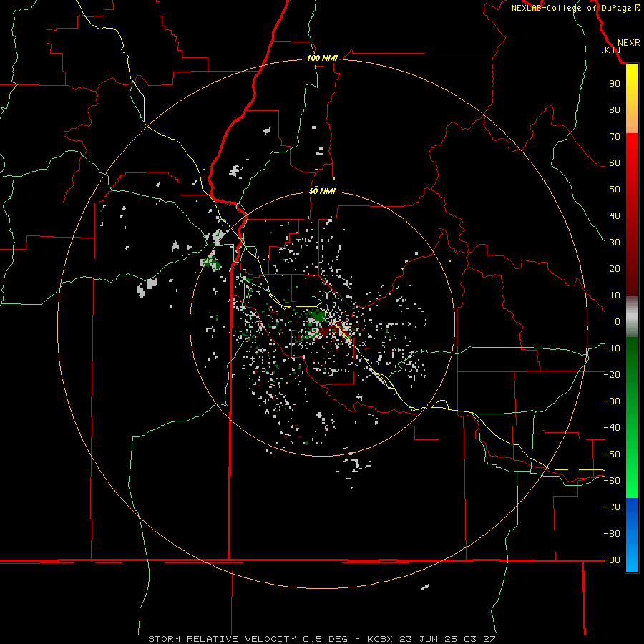Click the 0.5 DEG elevation angle text
The width and height of the screenshot is (644, 644).
point(325,639)
